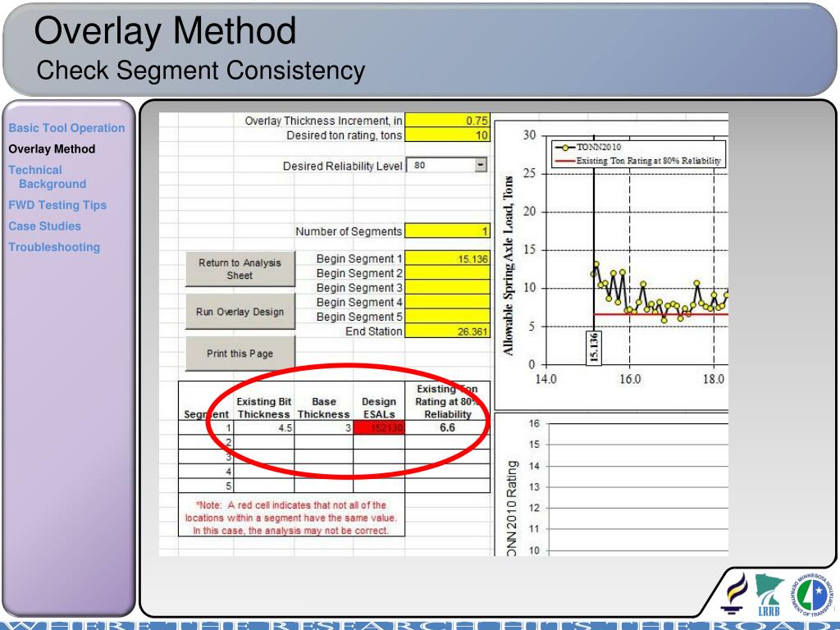The height and width of the screenshot is (630, 840).
Task: Click the LRRB logo
Action: click(769, 595)
